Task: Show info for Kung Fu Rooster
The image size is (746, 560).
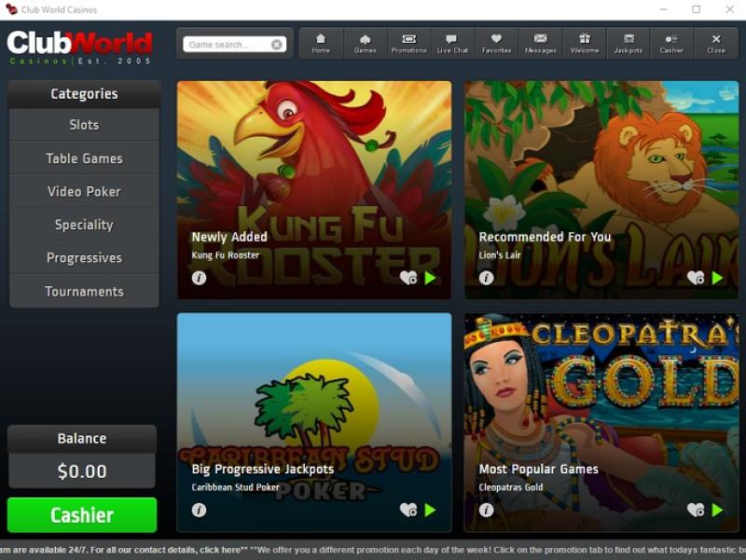Action: pos(199,278)
